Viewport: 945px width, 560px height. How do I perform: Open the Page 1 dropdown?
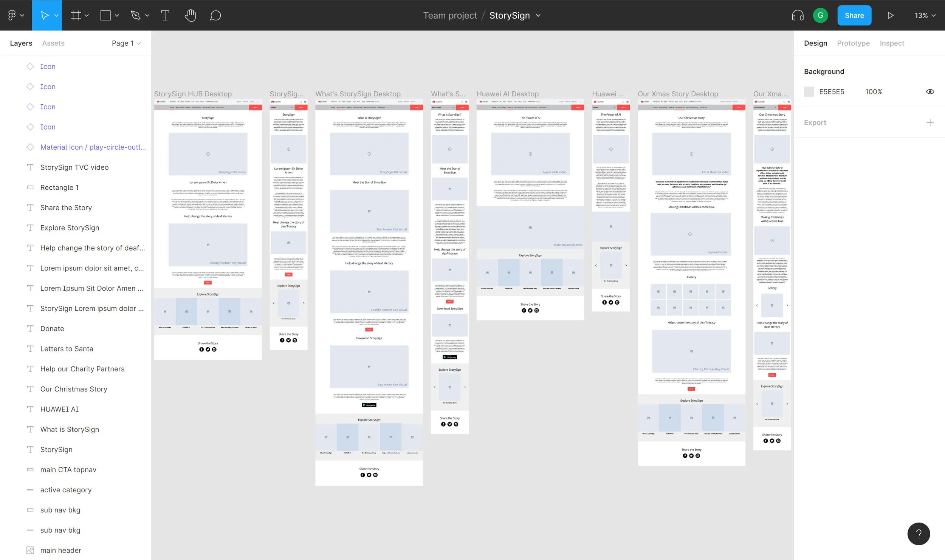point(126,43)
